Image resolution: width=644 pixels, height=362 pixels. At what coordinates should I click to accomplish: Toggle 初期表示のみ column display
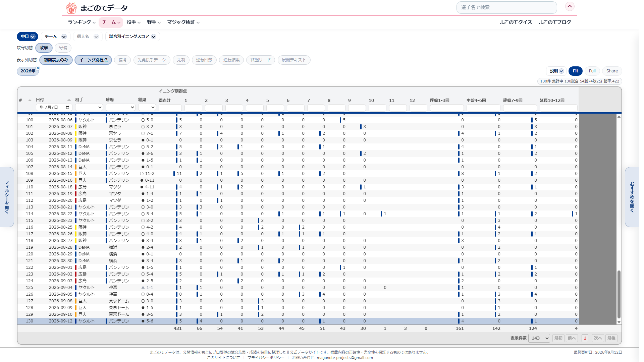click(x=56, y=60)
